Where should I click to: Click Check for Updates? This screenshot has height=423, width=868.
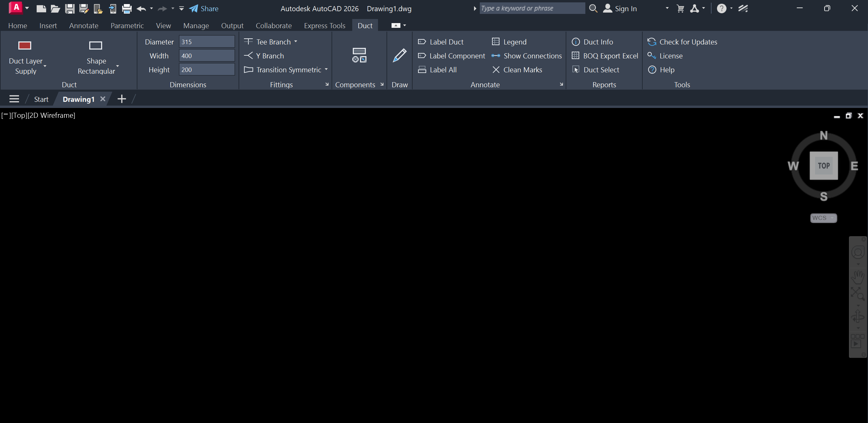click(682, 42)
